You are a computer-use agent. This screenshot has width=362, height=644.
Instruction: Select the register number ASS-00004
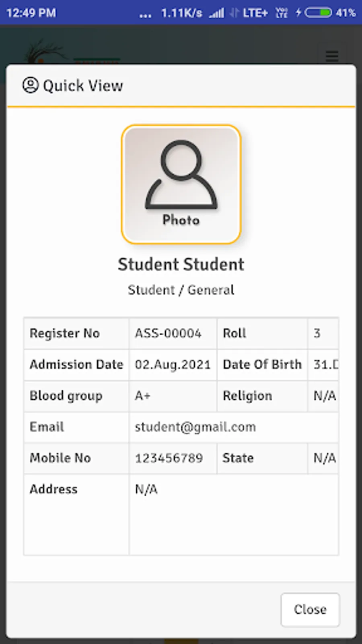tap(168, 333)
